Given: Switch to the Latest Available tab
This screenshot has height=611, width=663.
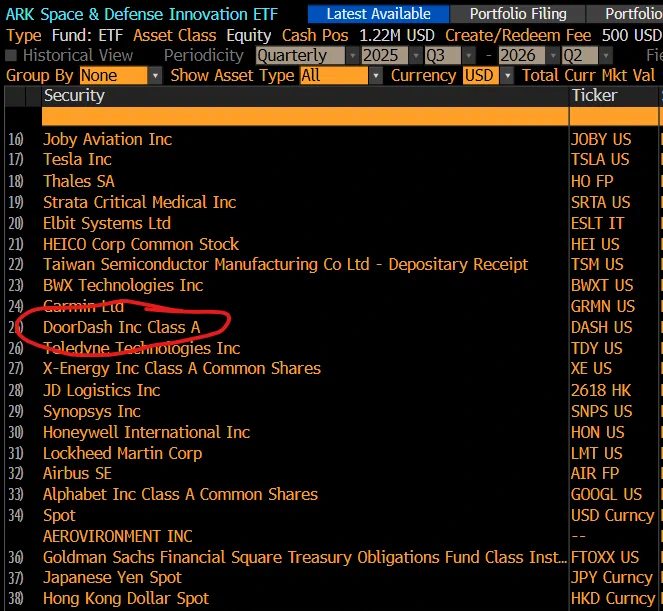Looking at the screenshot, I should click(x=378, y=14).
